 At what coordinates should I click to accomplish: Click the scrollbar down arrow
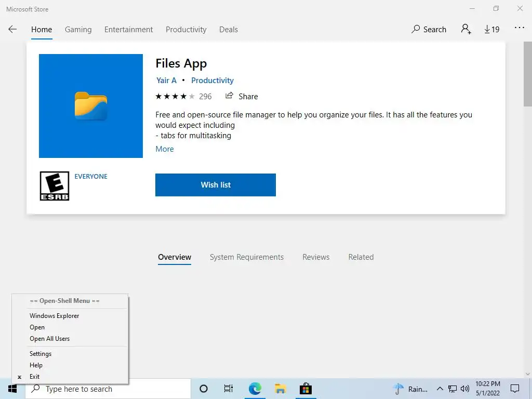click(x=528, y=374)
